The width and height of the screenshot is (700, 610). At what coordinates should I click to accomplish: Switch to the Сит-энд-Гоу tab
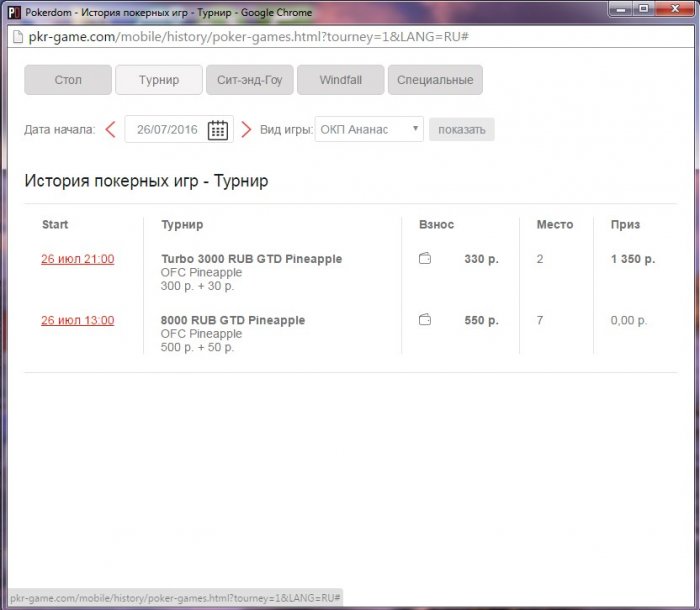tap(250, 80)
